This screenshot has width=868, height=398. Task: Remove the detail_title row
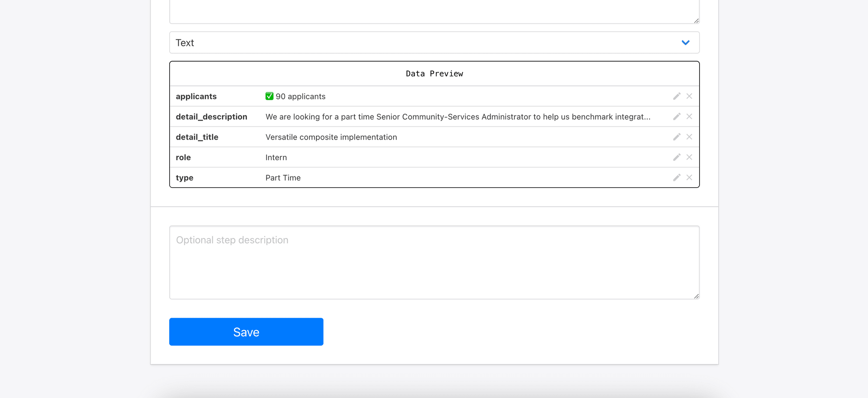point(689,137)
